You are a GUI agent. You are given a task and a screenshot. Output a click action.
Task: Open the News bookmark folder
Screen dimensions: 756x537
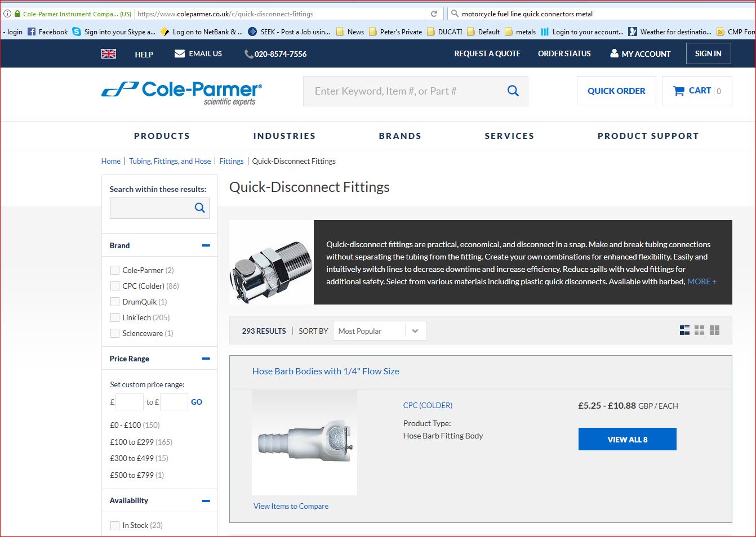[350, 32]
